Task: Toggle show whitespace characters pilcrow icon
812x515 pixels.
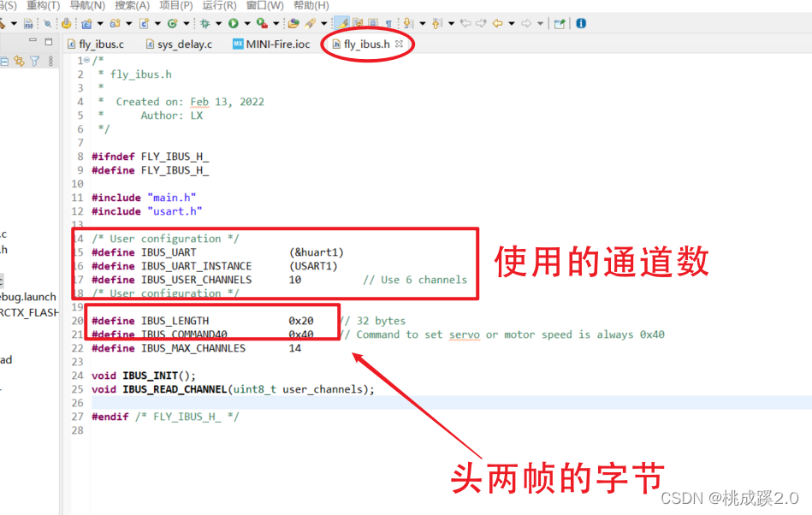Action: pyautogui.click(x=388, y=23)
